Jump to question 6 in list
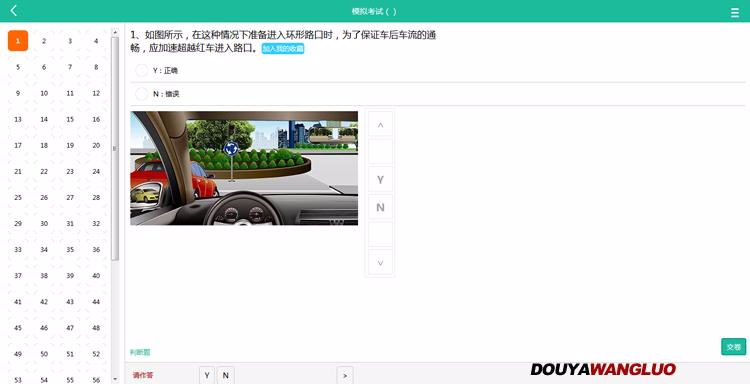The image size is (750, 384). coord(44,67)
